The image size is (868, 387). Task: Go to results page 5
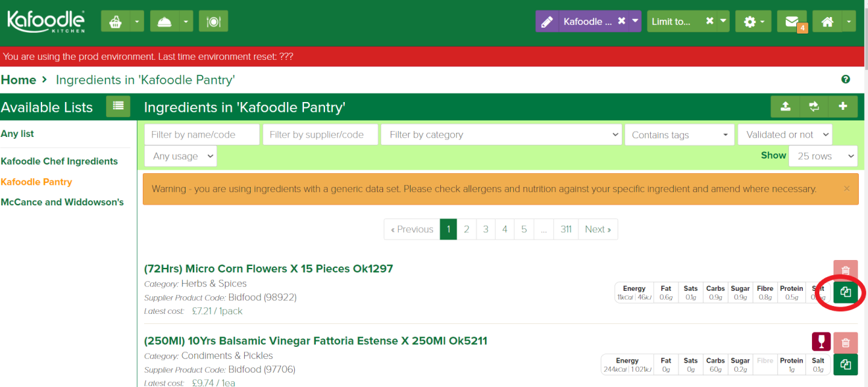[x=524, y=229]
